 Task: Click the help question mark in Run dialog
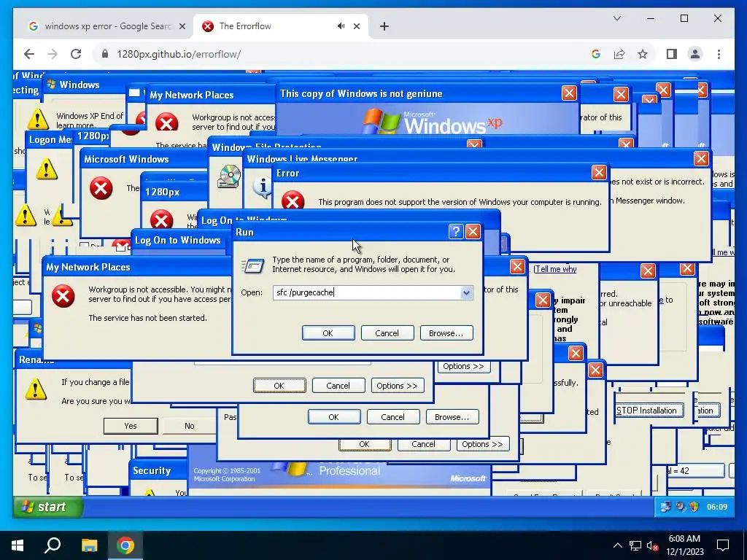tap(456, 231)
